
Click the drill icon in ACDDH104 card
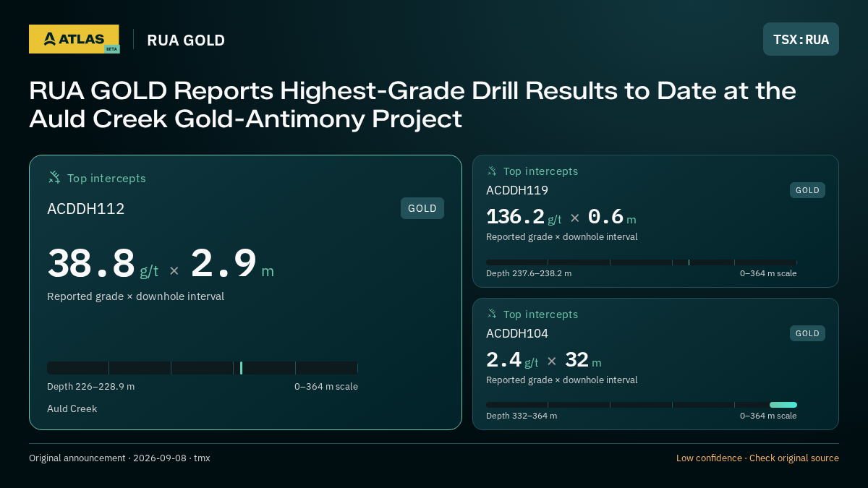click(492, 314)
